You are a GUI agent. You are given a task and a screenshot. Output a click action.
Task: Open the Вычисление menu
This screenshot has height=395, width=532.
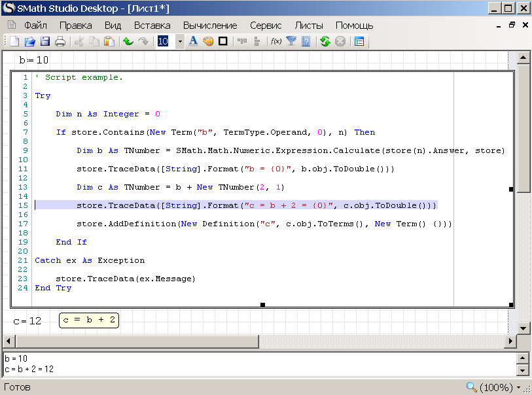point(210,26)
